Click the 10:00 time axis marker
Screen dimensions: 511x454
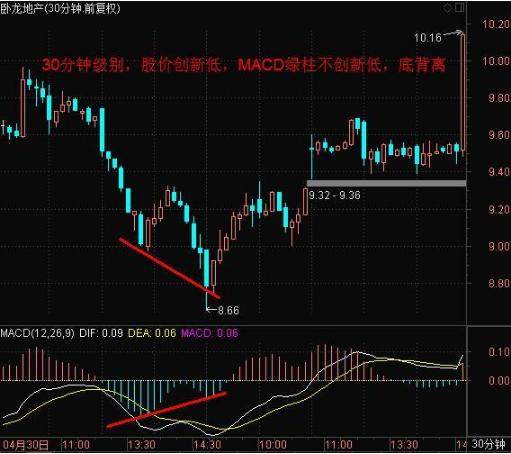tap(272, 445)
